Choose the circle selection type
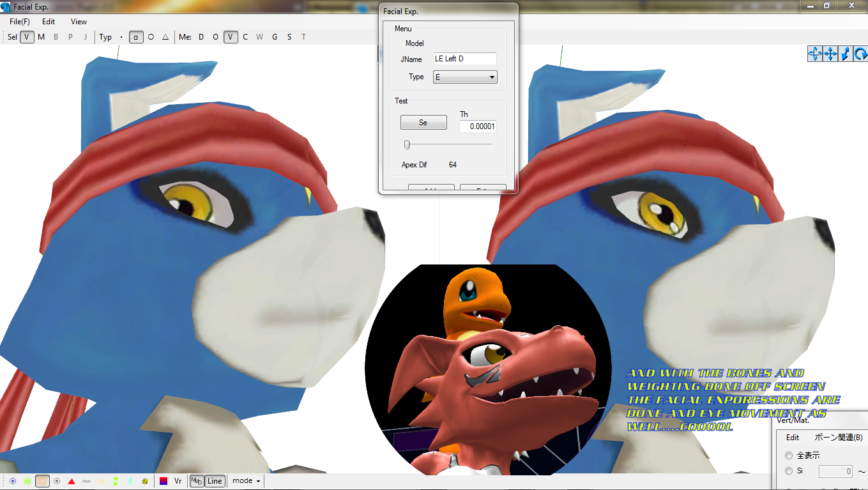 151,37
